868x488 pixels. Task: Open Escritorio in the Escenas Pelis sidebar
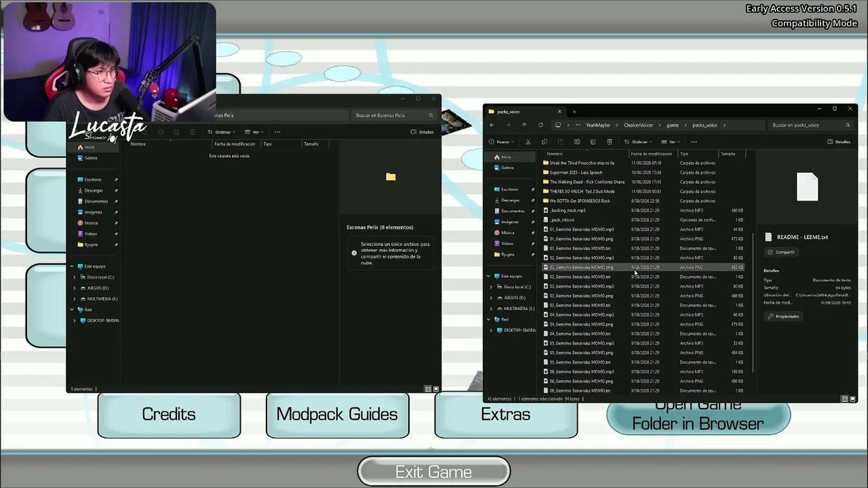93,180
